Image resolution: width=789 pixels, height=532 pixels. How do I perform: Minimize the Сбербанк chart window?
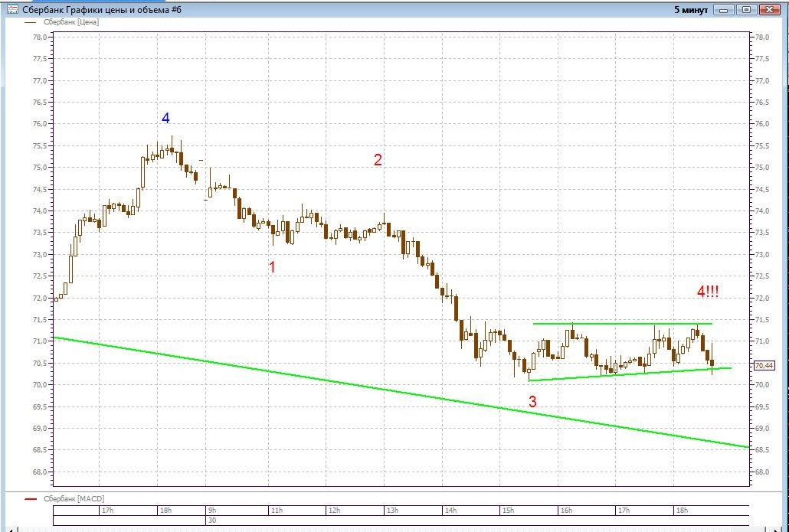(x=724, y=9)
